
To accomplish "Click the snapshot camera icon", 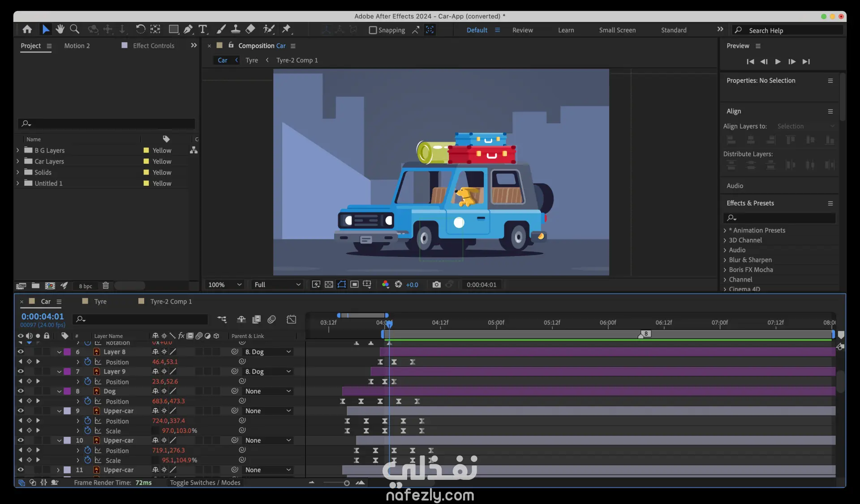I will [x=436, y=285].
